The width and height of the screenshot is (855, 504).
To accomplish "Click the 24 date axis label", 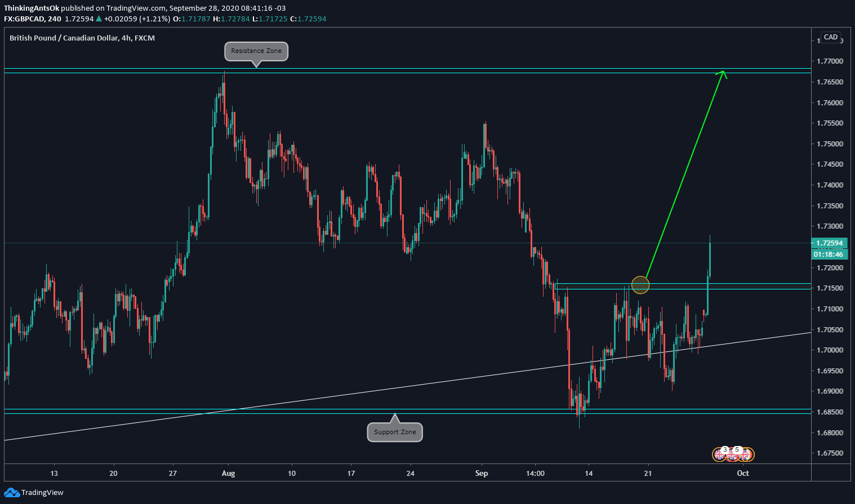I will click(411, 474).
